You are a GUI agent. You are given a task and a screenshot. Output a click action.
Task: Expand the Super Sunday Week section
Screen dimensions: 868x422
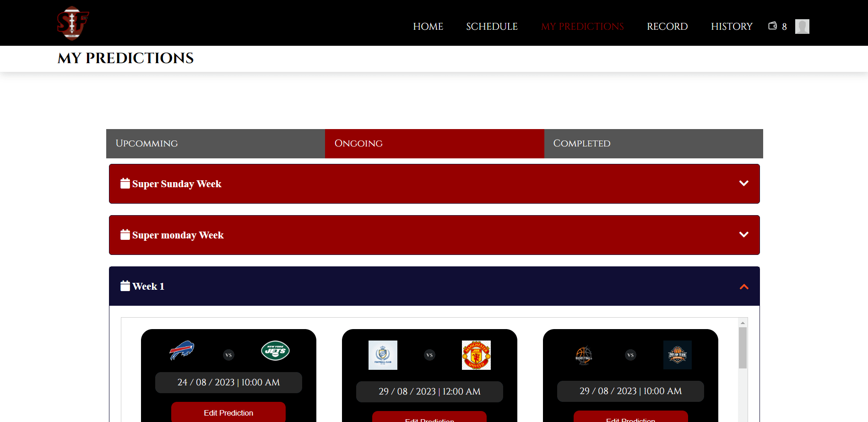[x=743, y=184]
